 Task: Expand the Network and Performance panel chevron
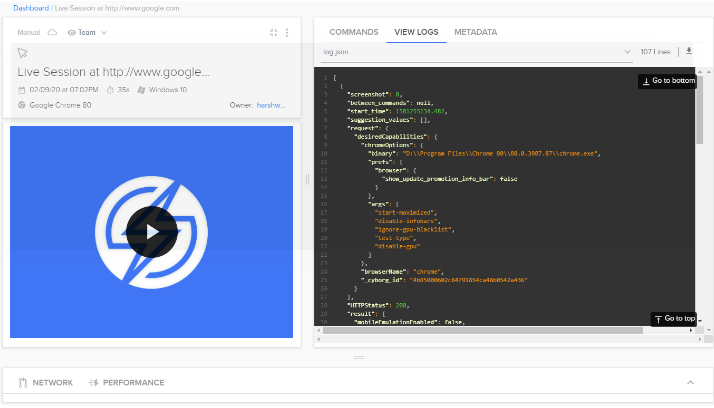[690, 382]
